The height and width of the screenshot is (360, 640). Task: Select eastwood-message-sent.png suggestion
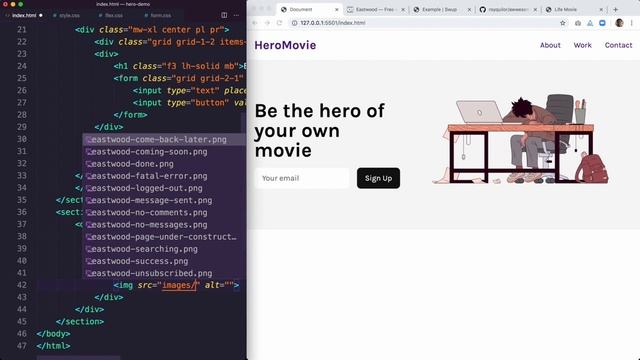pyautogui.click(x=164, y=200)
